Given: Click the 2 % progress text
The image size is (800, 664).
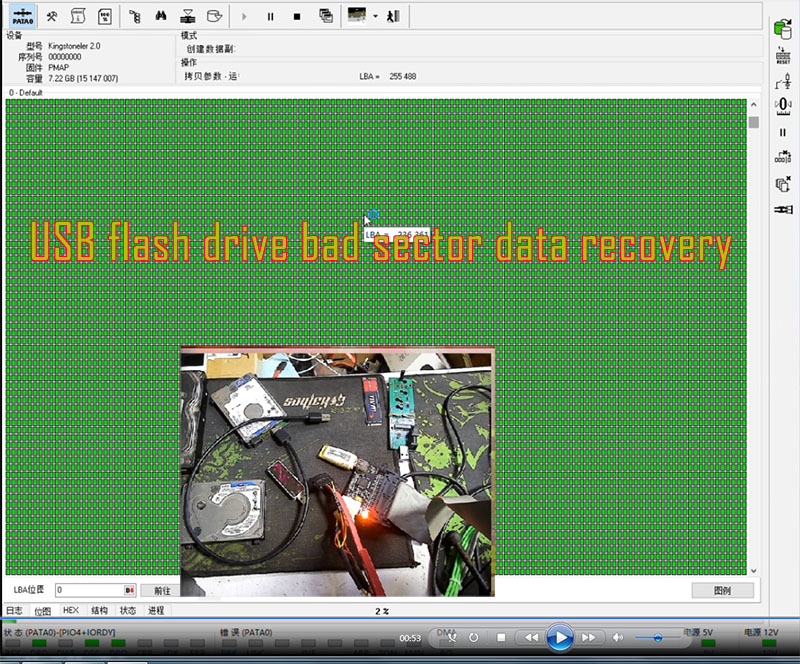Looking at the screenshot, I should tap(382, 611).
